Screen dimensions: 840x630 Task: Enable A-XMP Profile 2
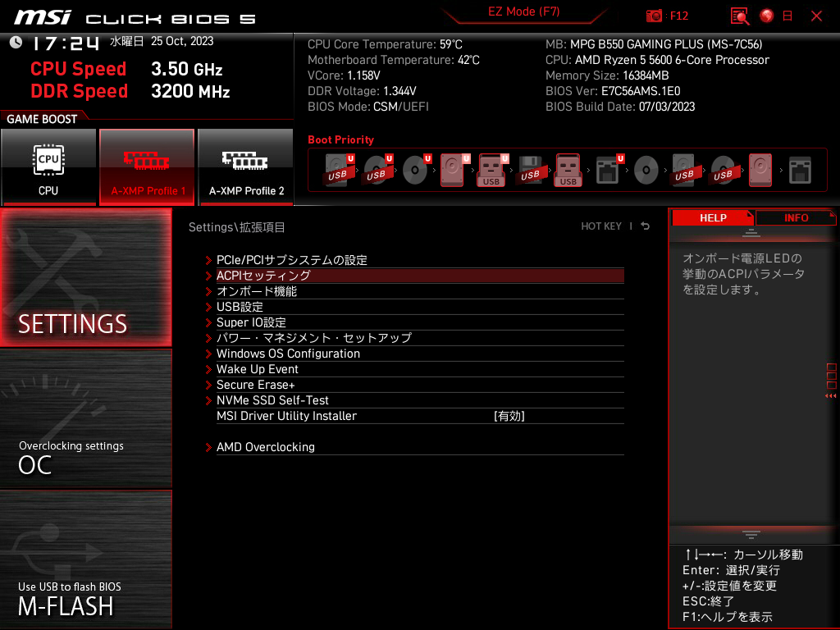point(245,167)
